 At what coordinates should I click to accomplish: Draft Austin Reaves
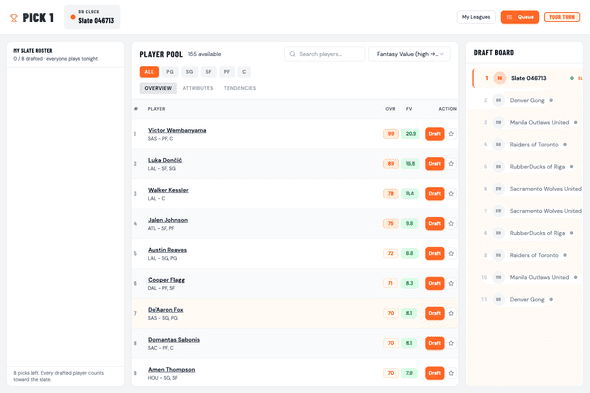tap(435, 253)
